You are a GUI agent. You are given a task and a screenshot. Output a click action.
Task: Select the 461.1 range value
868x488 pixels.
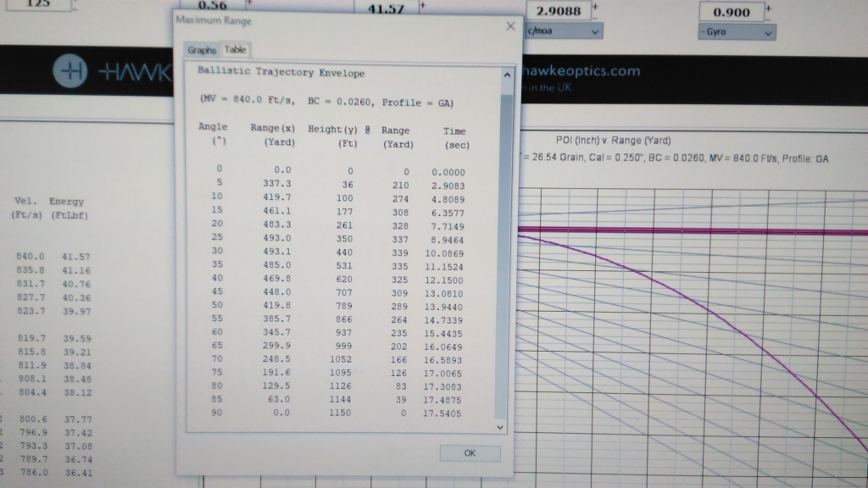coord(277,211)
